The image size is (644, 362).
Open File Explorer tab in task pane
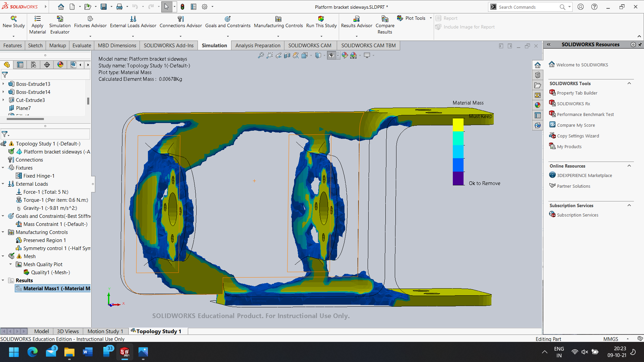point(538,85)
